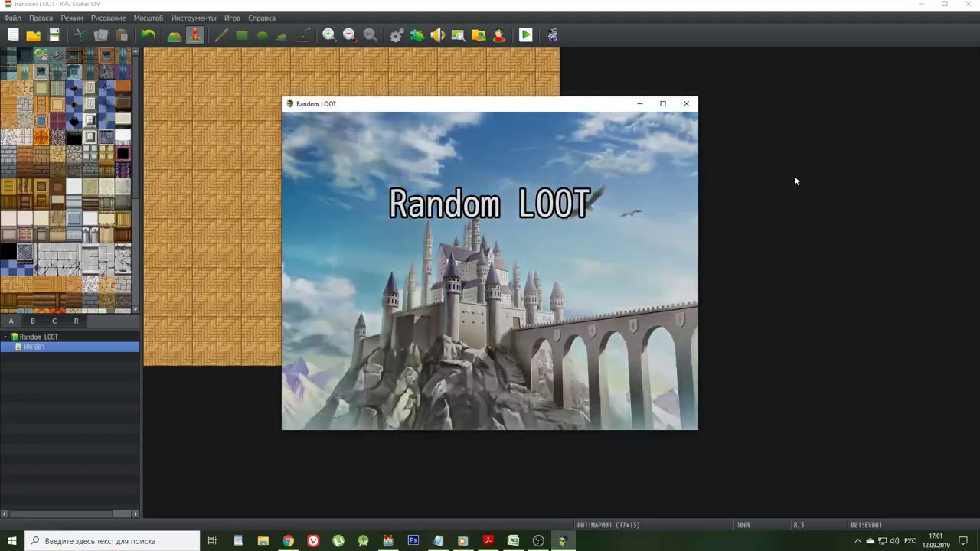980x551 pixels.
Task: Start Playtest with the green play button
Action: click(525, 34)
